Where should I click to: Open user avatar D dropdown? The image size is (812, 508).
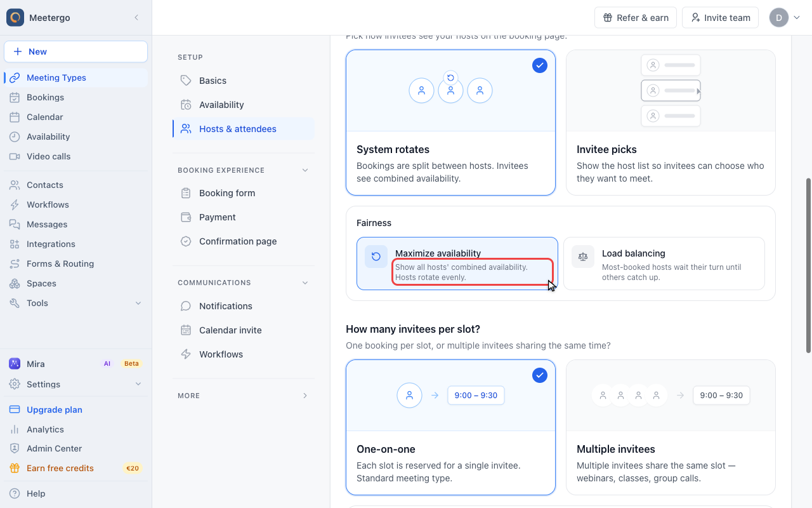coord(785,18)
